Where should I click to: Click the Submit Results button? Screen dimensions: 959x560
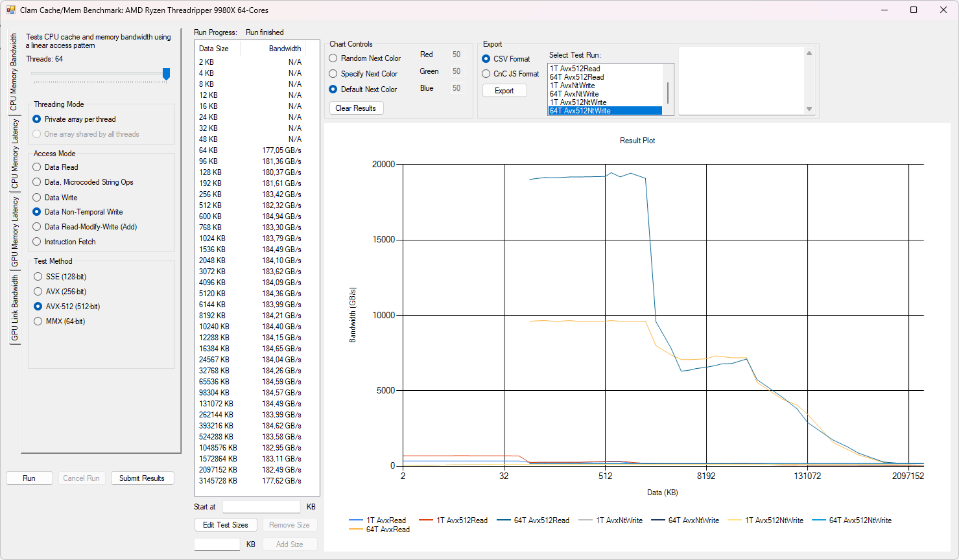pyautogui.click(x=142, y=478)
